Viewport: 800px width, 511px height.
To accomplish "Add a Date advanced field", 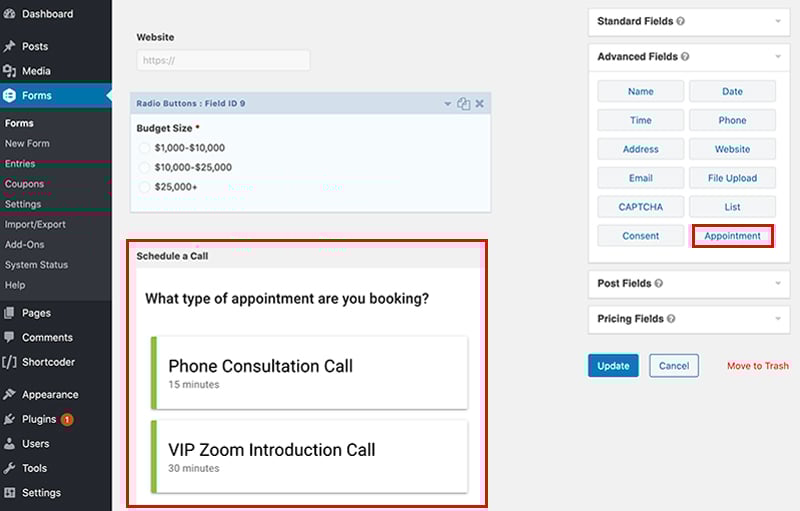I will click(x=732, y=92).
